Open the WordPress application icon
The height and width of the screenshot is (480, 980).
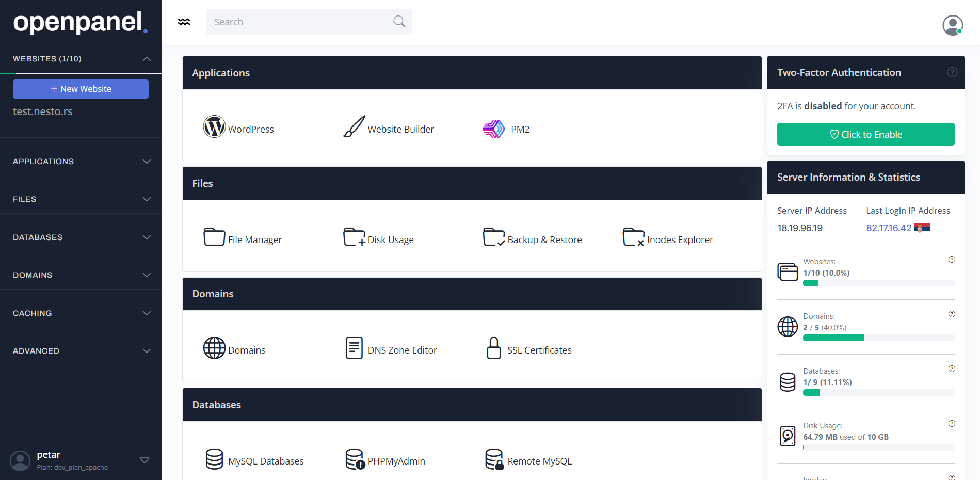click(214, 127)
